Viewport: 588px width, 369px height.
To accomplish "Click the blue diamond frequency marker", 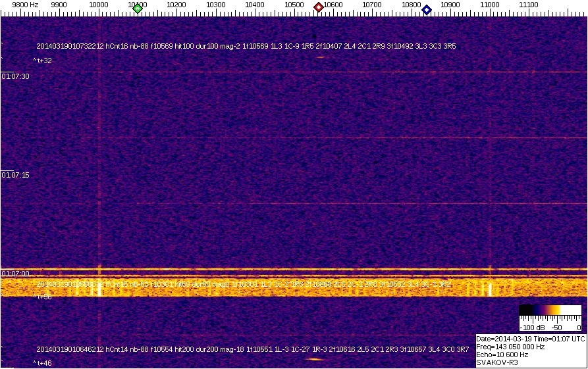I will pos(427,9).
